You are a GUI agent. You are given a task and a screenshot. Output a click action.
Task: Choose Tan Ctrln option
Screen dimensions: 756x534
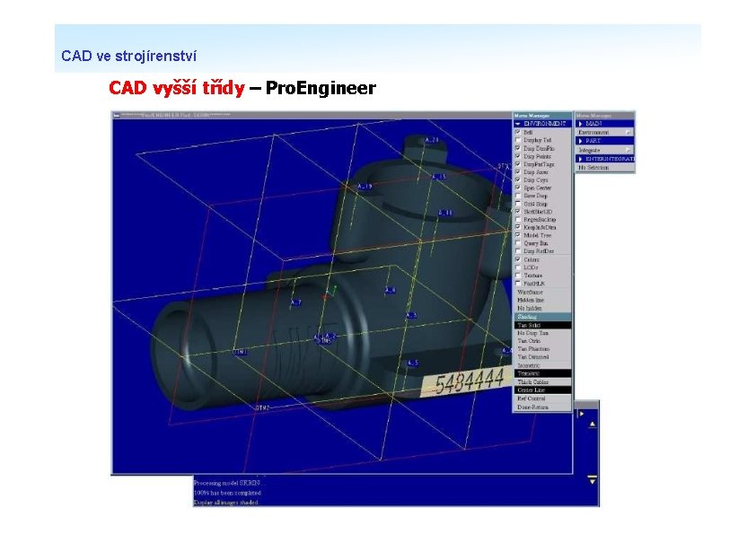coord(542,341)
